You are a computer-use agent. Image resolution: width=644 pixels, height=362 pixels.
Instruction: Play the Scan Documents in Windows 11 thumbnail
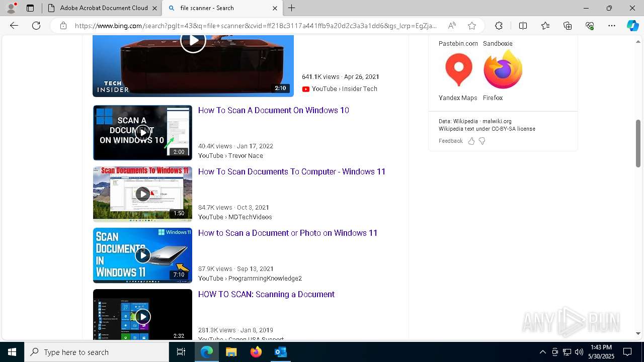142,255
